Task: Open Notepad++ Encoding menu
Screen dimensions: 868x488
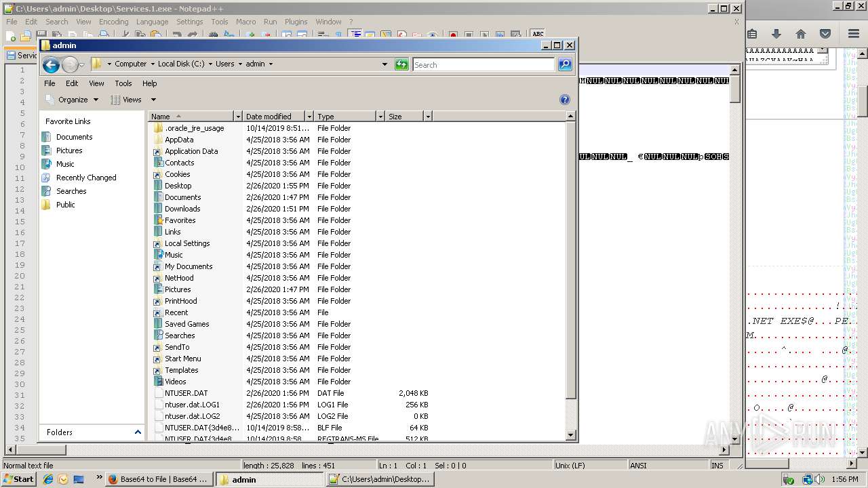Action: (113, 22)
